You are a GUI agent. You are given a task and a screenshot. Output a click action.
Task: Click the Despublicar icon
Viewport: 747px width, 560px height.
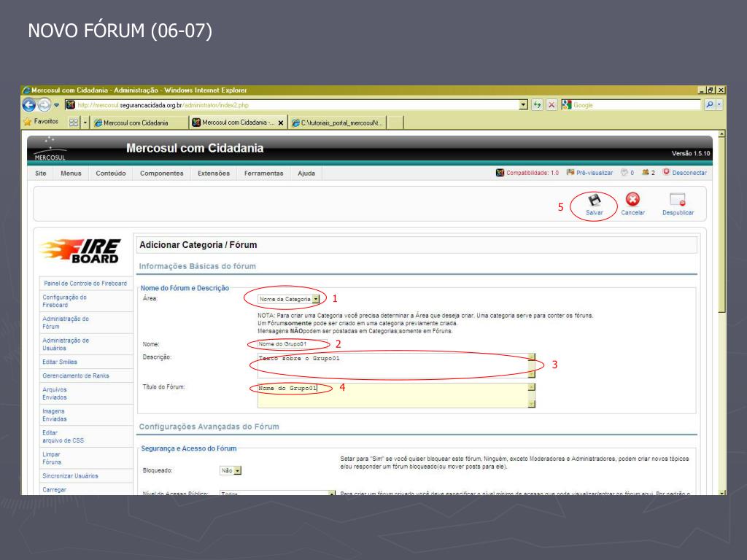(x=678, y=200)
